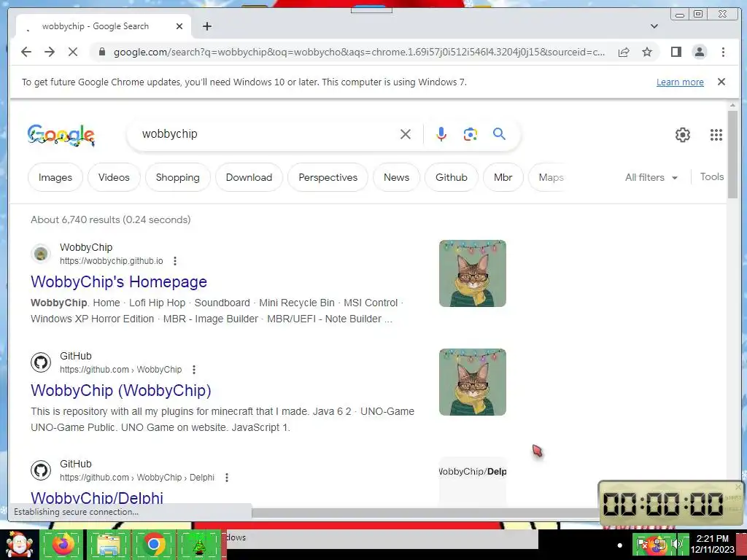Click cat thumbnail beside GitHub WobbyChip result
This screenshot has width=747, height=560.
click(473, 382)
